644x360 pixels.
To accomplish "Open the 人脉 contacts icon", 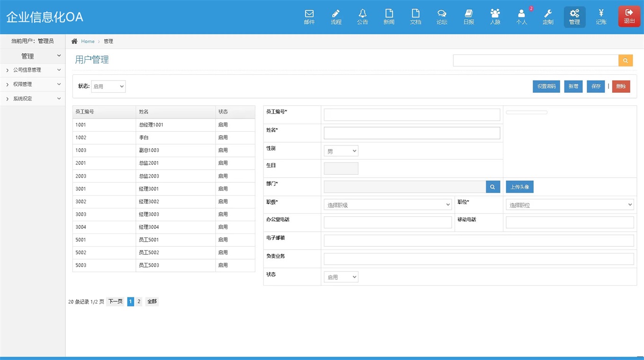I will click(x=495, y=17).
